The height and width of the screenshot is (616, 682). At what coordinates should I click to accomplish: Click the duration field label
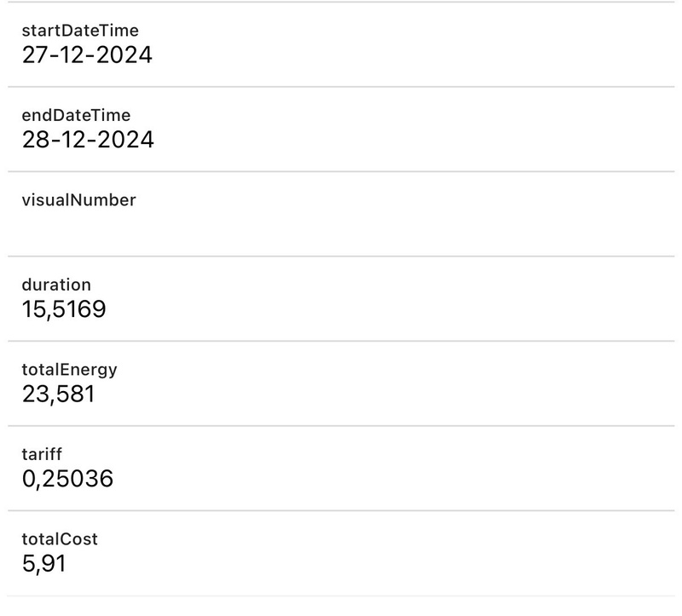coord(55,285)
